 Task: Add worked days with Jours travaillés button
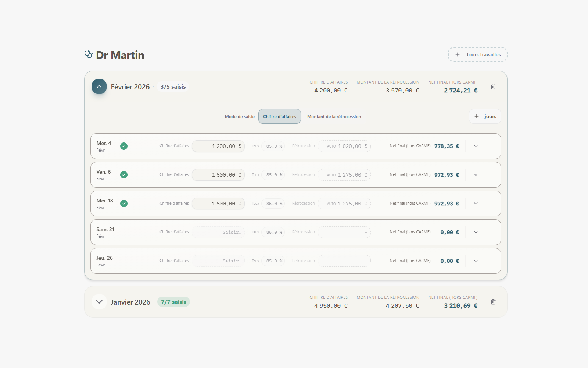coord(477,54)
